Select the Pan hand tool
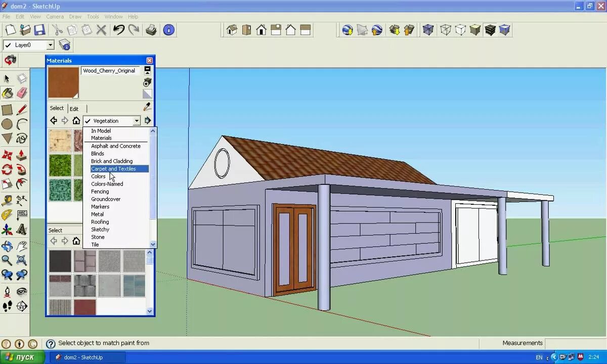The height and width of the screenshot is (364, 607). pos(22,246)
